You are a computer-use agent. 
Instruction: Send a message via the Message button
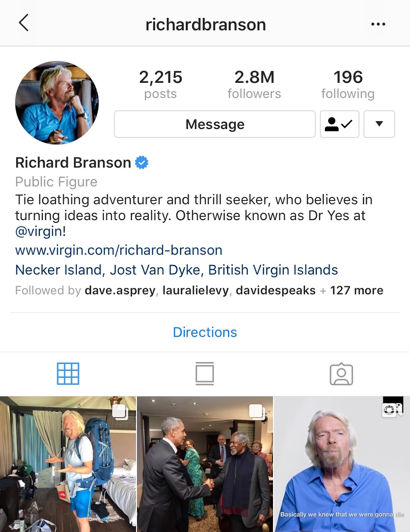(x=215, y=124)
